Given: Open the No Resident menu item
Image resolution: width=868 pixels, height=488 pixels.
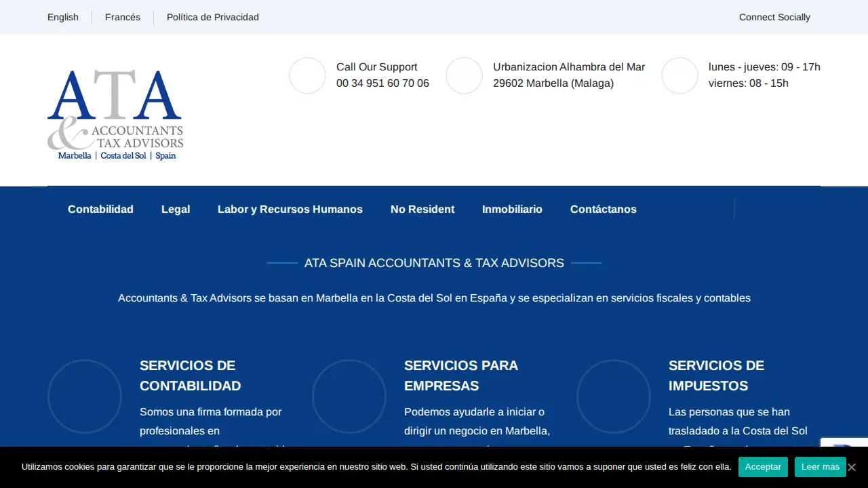Looking at the screenshot, I should click(422, 209).
